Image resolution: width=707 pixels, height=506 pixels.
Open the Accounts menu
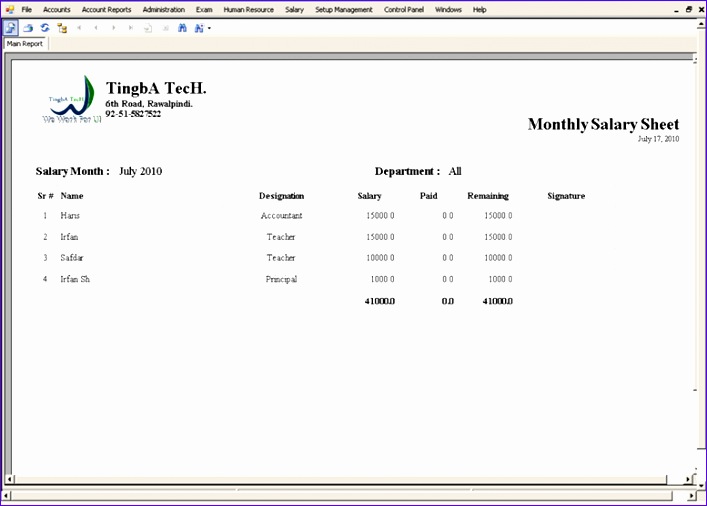coord(56,9)
